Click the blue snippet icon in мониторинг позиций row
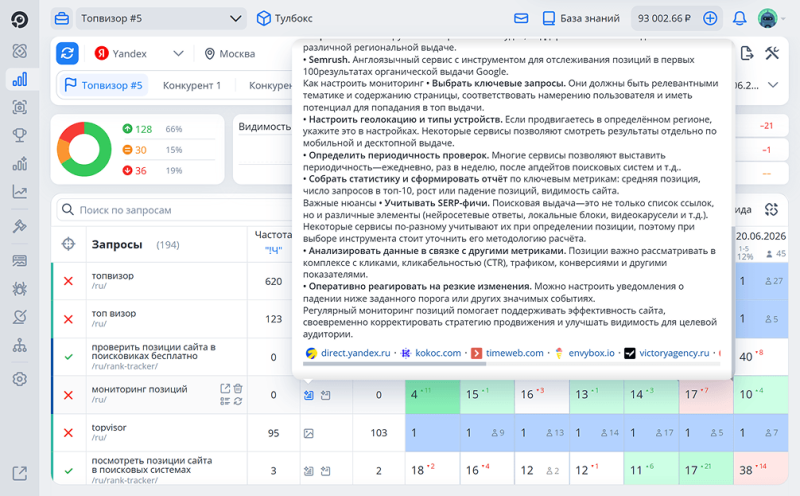The image size is (800, 496). coord(309,395)
